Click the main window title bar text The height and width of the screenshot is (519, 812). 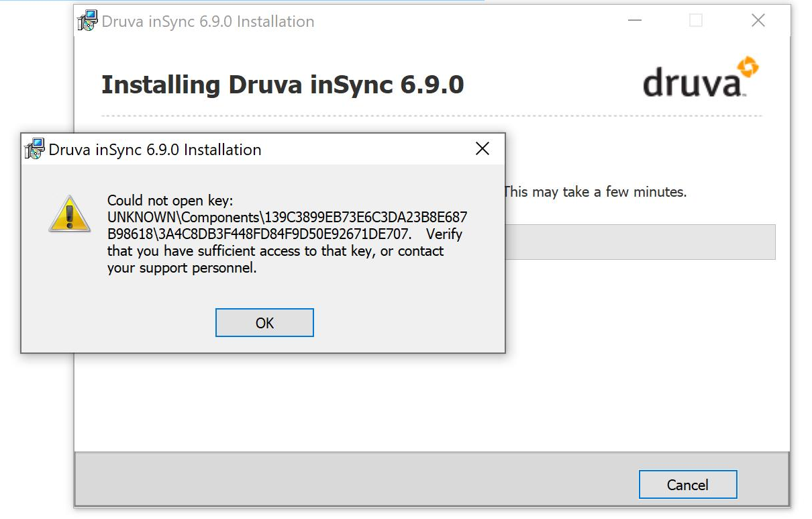point(208,21)
